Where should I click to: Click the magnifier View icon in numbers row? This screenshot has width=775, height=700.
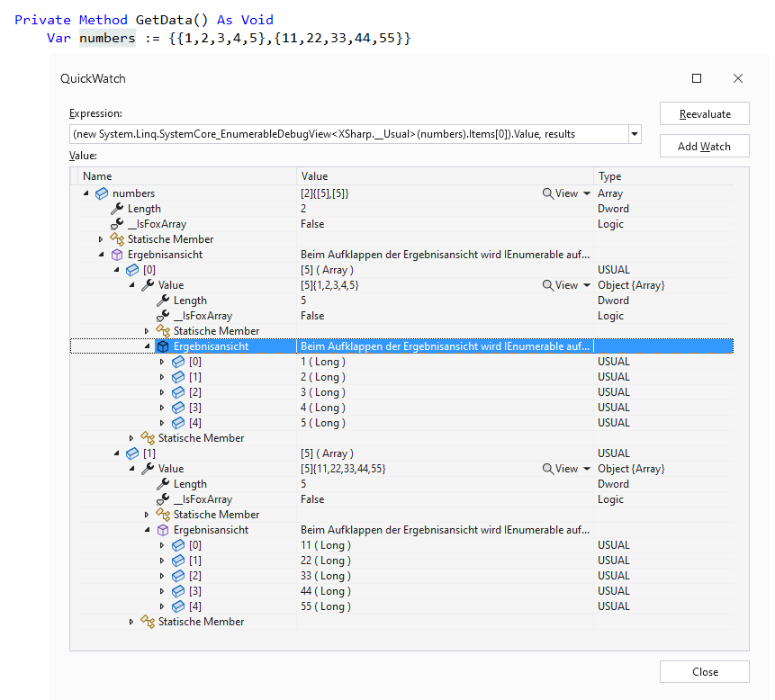(547, 193)
